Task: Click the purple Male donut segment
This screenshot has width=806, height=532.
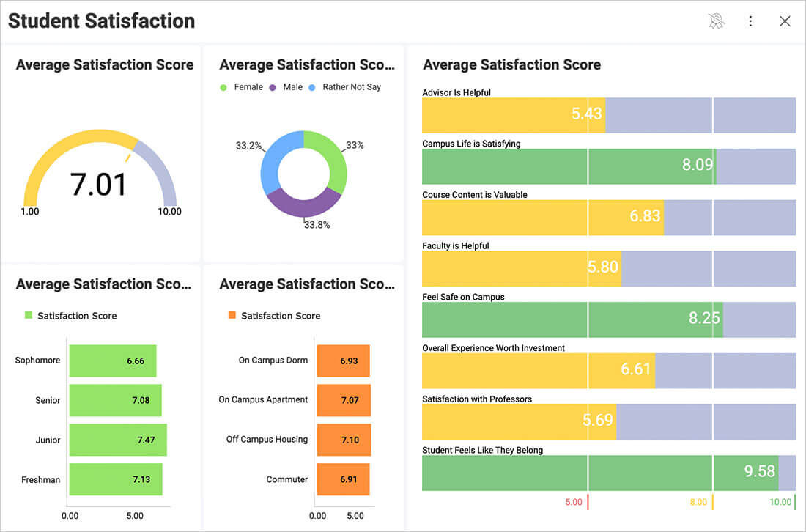Action: [x=303, y=205]
